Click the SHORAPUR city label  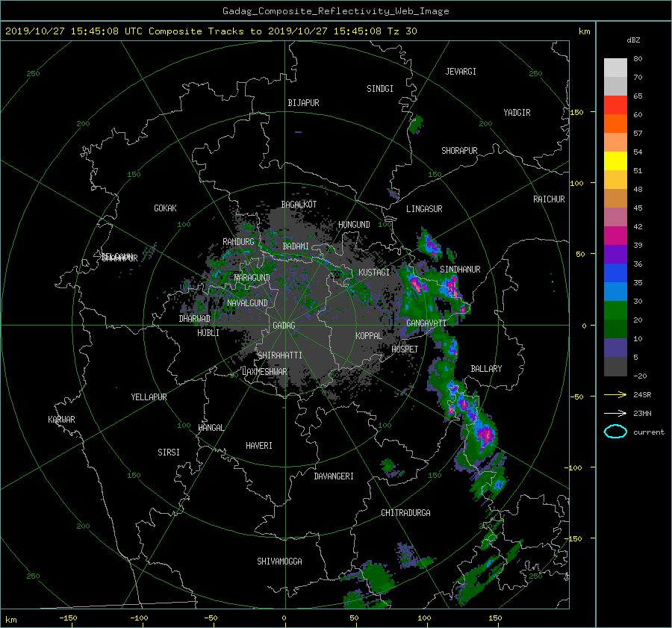[x=459, y=151]
